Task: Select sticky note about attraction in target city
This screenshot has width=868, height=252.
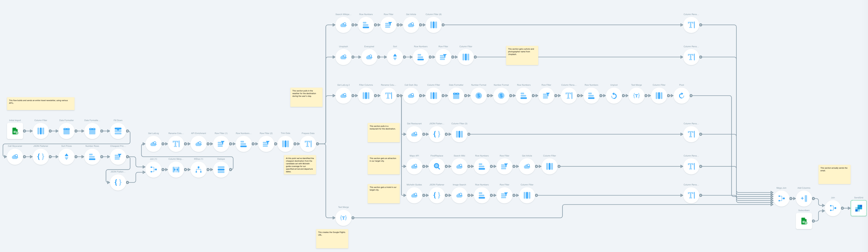Action: [383, 165]
